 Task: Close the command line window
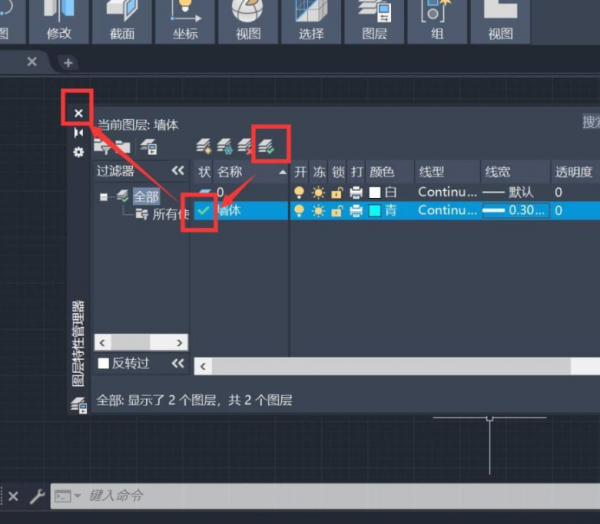(x=13, y=496)
